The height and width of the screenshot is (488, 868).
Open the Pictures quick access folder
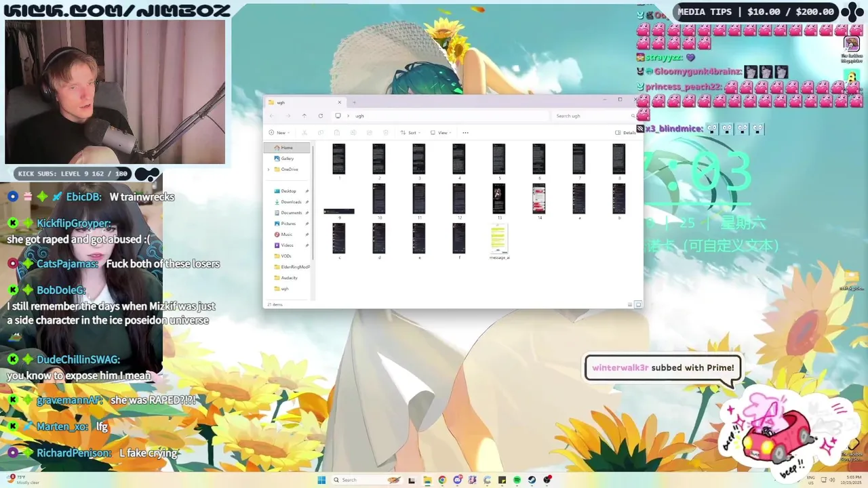point(289,224)
